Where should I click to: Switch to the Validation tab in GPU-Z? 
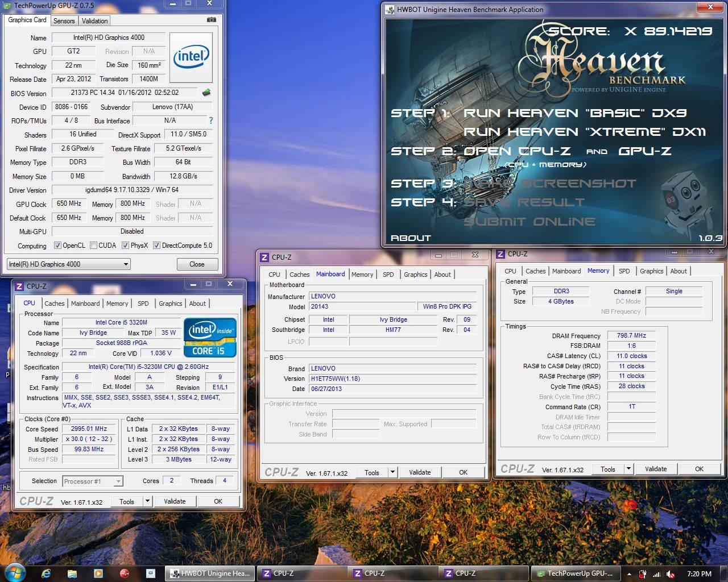point(94,21)
